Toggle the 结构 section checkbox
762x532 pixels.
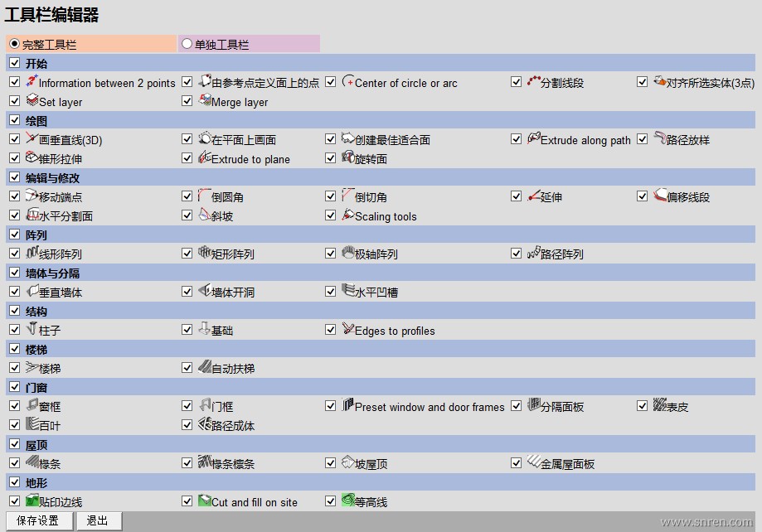[15, 311]
